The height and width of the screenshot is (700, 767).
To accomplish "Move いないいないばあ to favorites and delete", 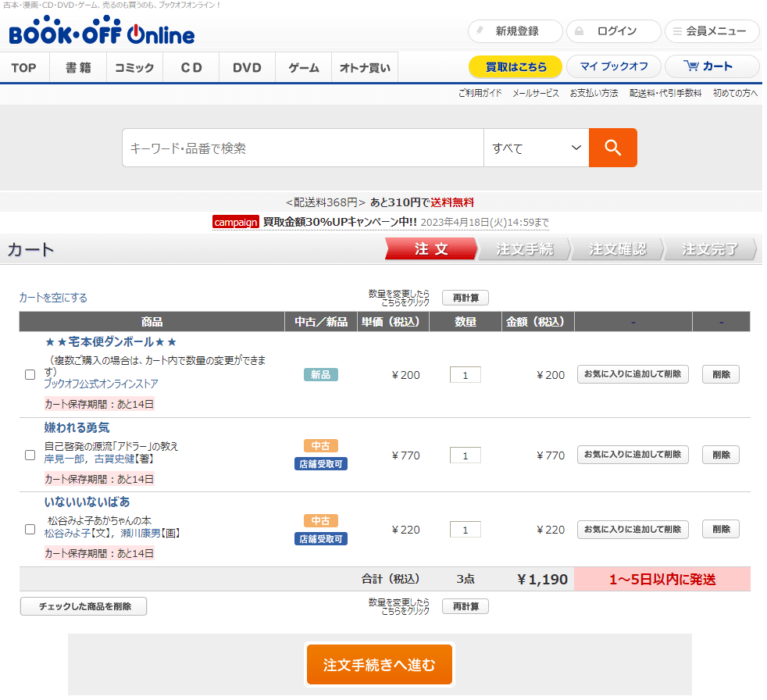I will tap(633, 529).
